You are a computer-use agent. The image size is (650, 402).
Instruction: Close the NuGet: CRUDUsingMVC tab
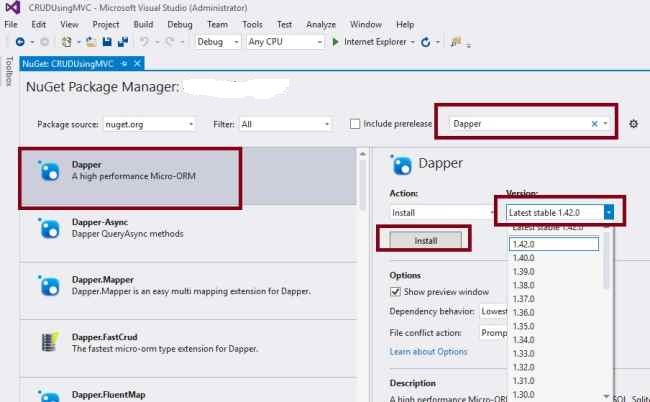(x=137, y=63)
